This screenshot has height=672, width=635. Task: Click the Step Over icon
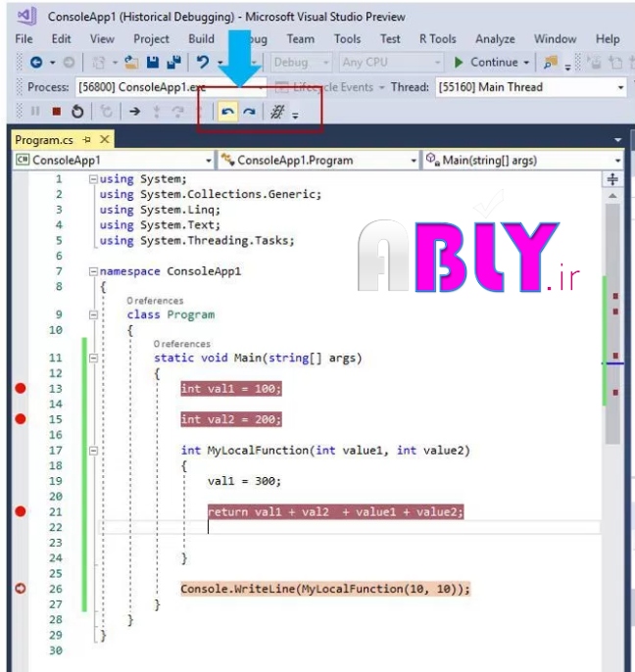(178, 112)
